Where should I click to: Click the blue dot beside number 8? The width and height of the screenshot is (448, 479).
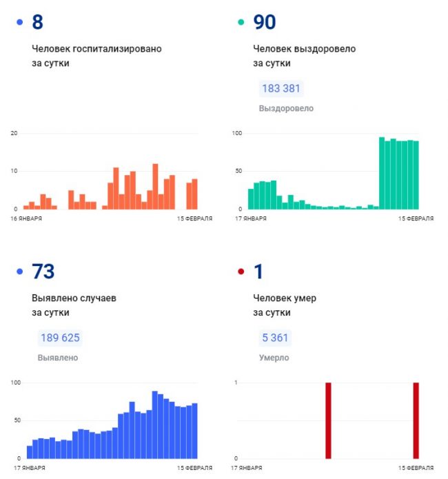click(19, 23)
